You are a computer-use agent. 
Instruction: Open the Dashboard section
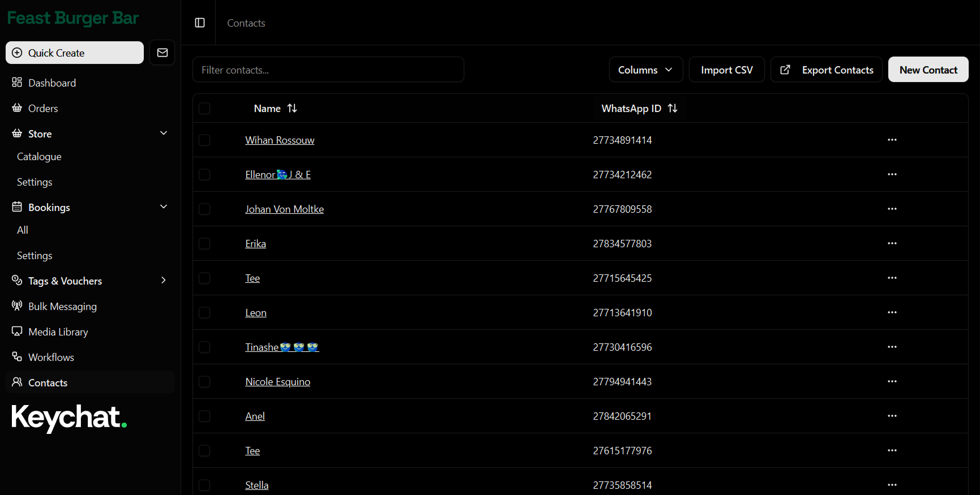(52, 83)
